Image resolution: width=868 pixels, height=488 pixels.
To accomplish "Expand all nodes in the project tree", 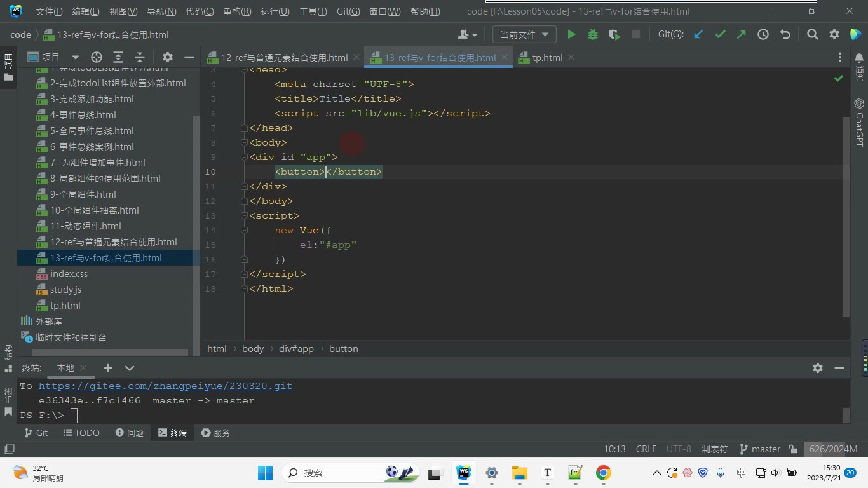I will point(118,57).
